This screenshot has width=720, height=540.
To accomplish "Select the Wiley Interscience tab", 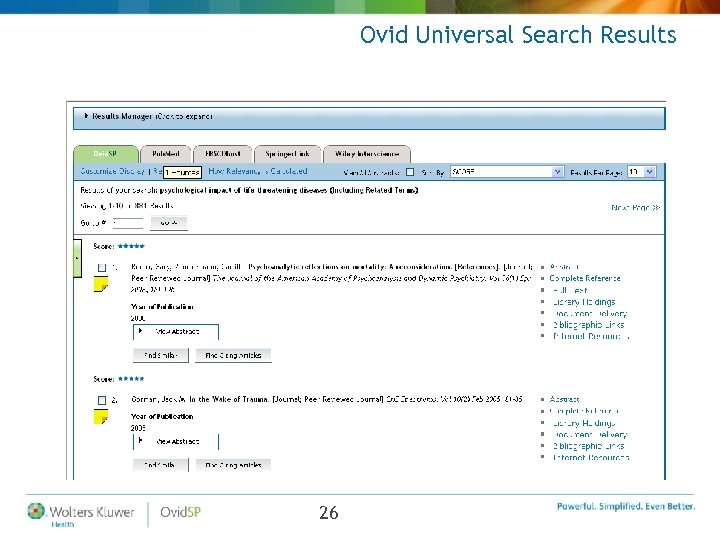I will [367, 154].
